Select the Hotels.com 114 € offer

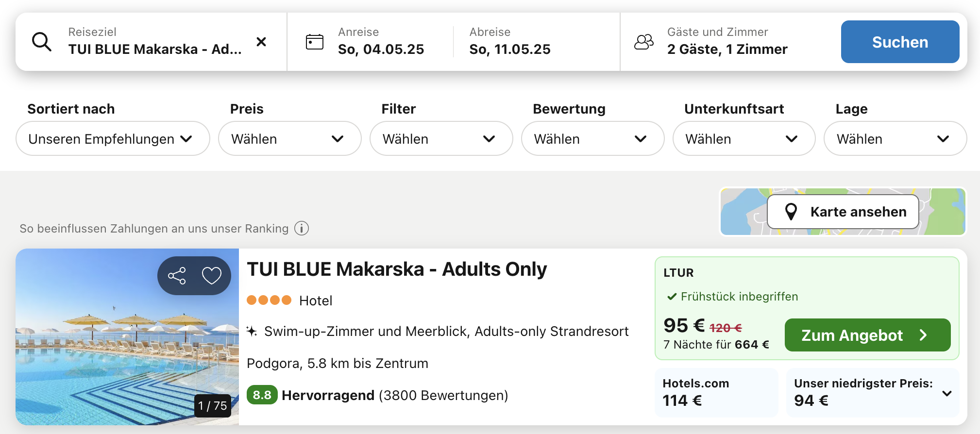point(716,392)
